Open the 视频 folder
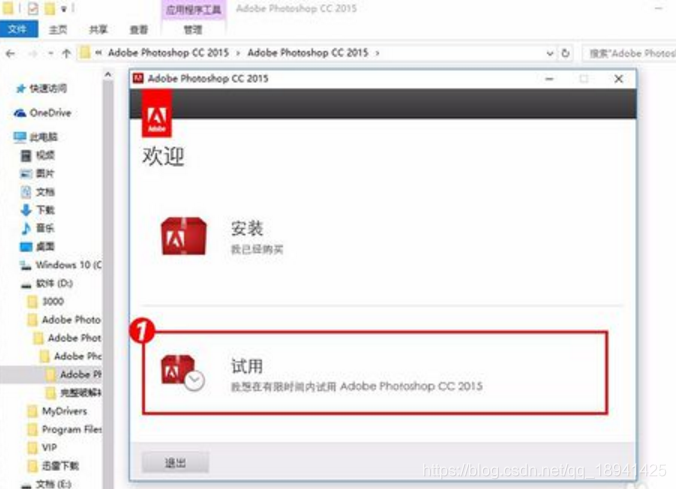This screenshot has width=676, height=489. tap(38, 155)
